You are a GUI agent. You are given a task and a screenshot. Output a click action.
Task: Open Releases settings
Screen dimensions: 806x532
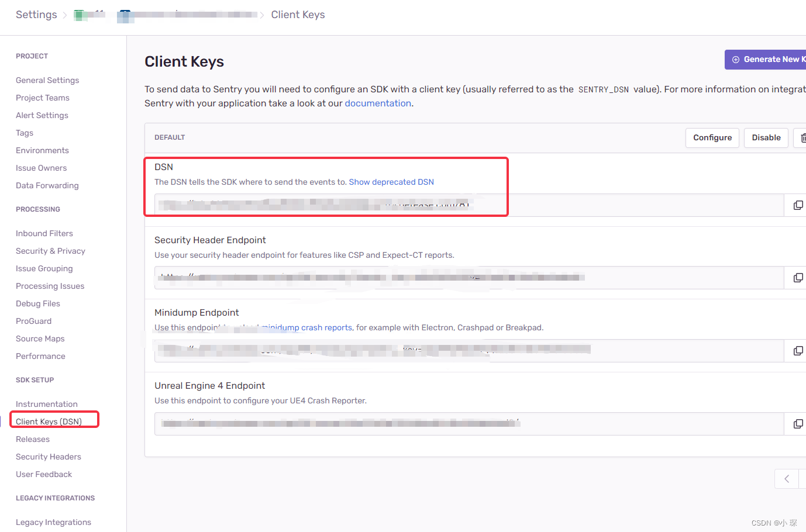tap(33, 439)
